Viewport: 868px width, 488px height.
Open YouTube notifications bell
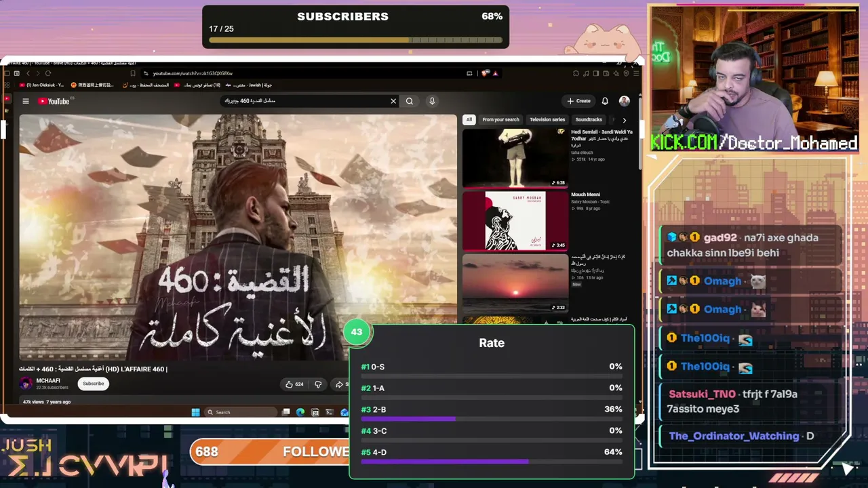[605, 101]
